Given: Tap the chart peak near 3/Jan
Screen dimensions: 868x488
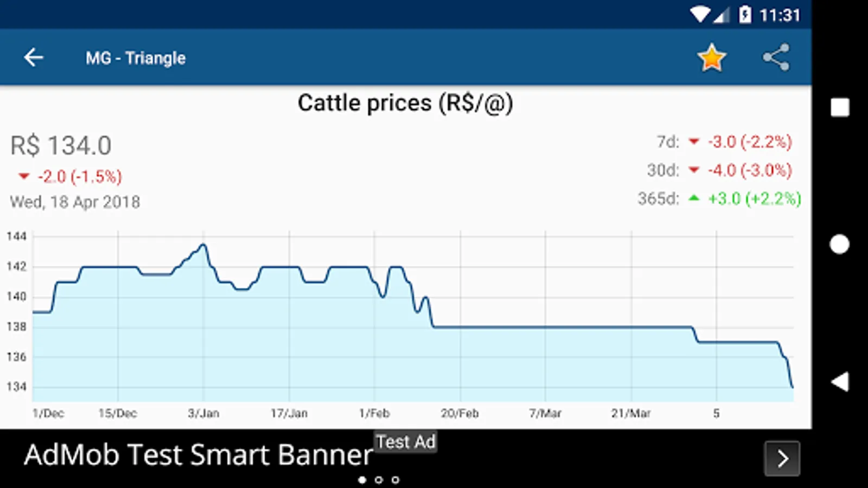Looking at the screenshot, I should pyautogui.click(x=203, y=245).
